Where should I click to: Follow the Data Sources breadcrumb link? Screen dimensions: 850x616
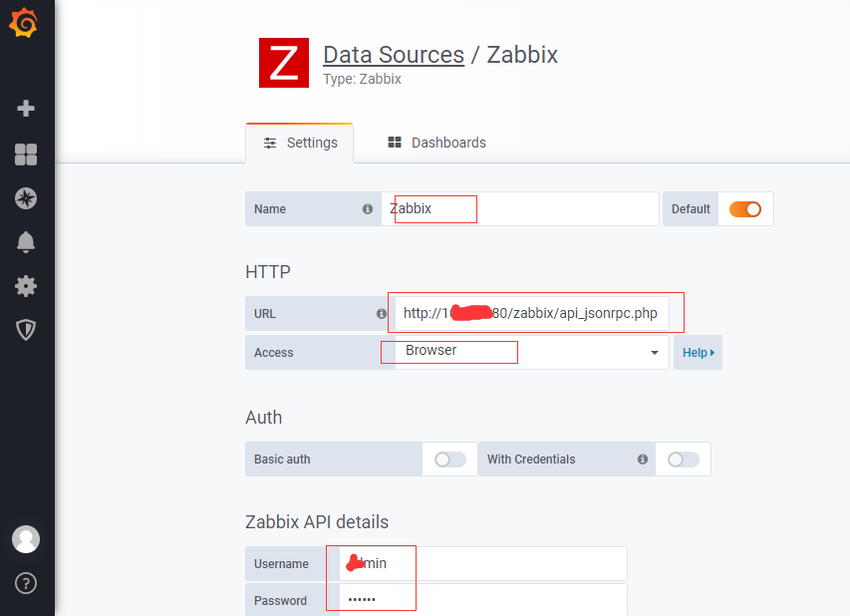coord(394,55)
